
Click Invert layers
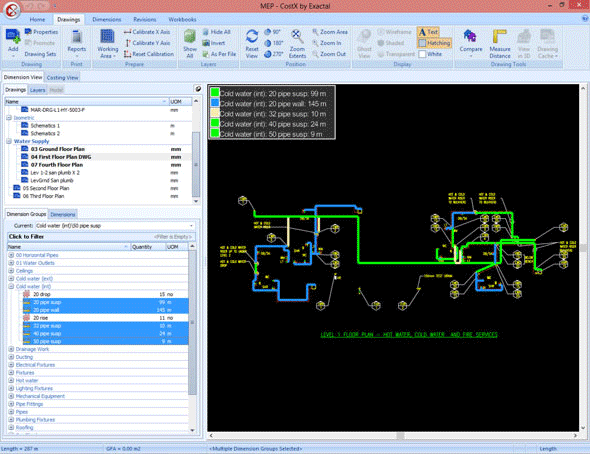click(214, 43)
